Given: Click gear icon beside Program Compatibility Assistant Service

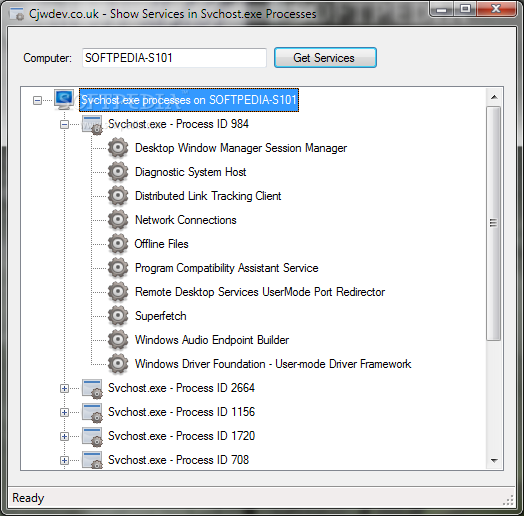Looking at the screenshot, I should (118, 268).
